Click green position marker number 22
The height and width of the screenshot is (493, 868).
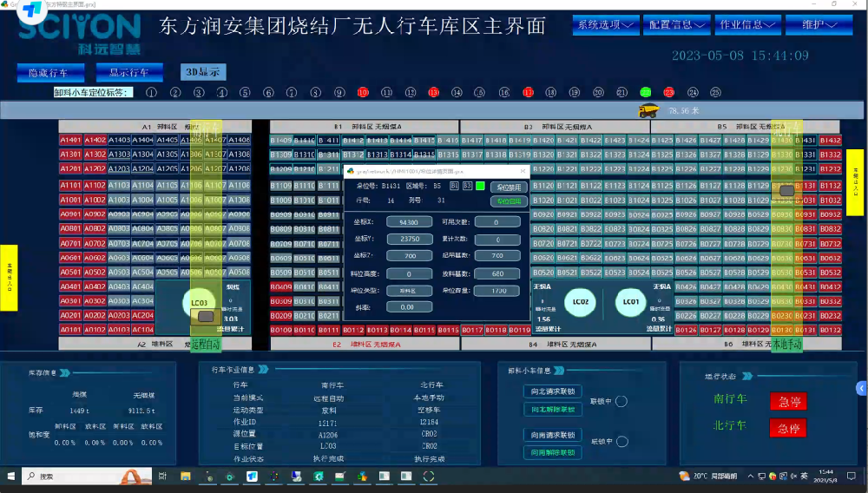click(x=646, y=92)
